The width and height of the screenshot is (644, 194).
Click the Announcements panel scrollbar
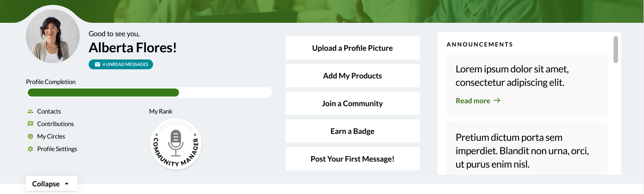point(615,50)
